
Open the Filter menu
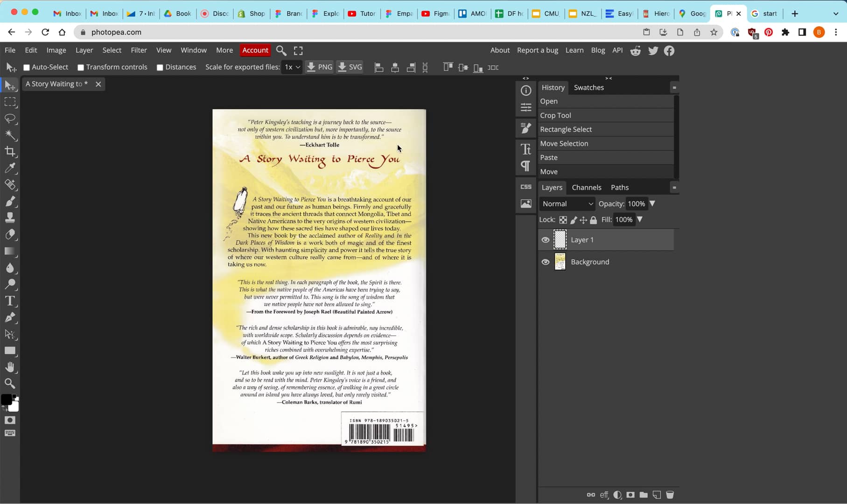point(139,50)
